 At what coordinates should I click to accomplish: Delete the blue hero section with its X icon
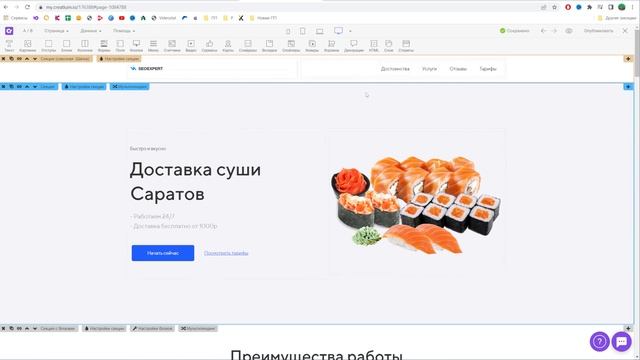coord(3,87)
